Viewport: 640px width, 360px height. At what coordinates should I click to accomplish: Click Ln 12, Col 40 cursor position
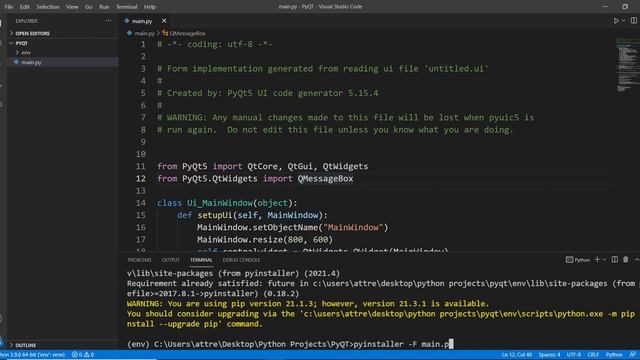pos(517,355)
